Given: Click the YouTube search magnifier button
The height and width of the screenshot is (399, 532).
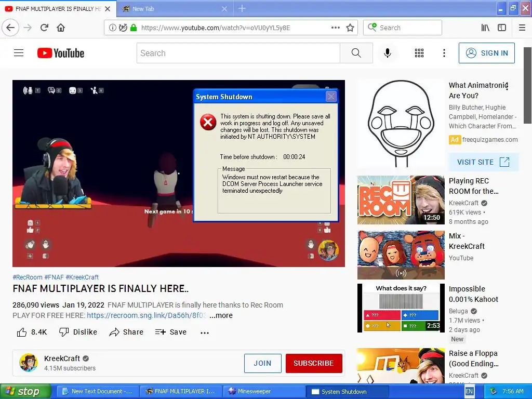Looking at the screenshot, I should [x=356, y=53].
